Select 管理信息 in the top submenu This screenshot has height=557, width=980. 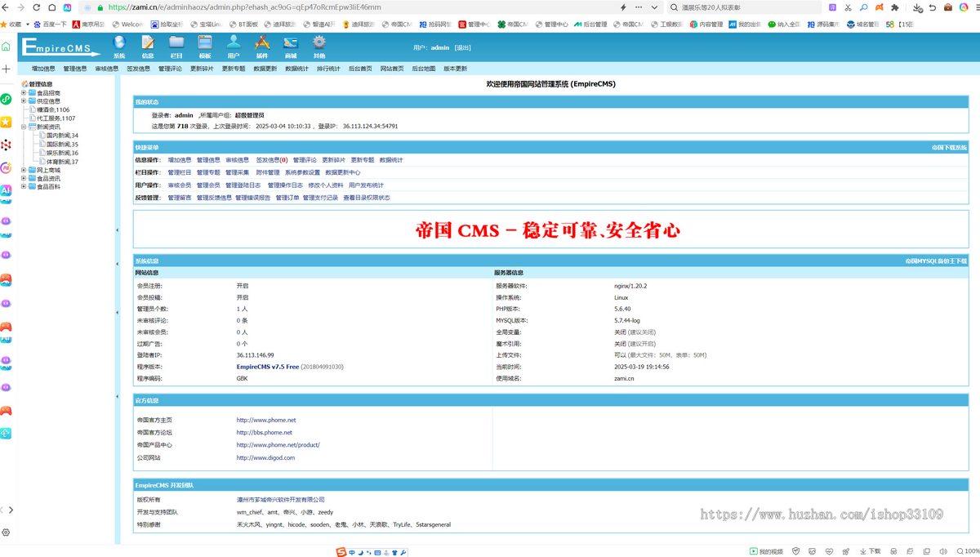click(75, 69)
